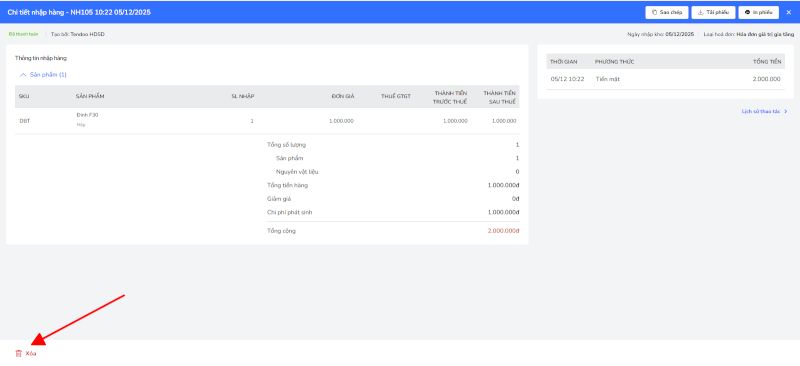The width and height of the screenshot is (800, 366).
Task: Click the Thông tin nhập hàng heading
Action: pos(41,58)
